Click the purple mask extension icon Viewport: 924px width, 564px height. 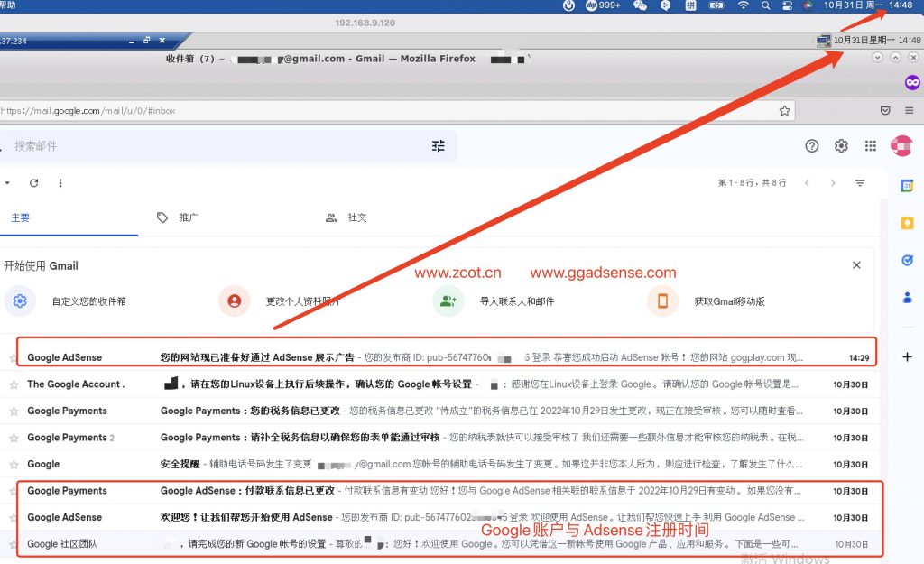click(x=912, y=82)
